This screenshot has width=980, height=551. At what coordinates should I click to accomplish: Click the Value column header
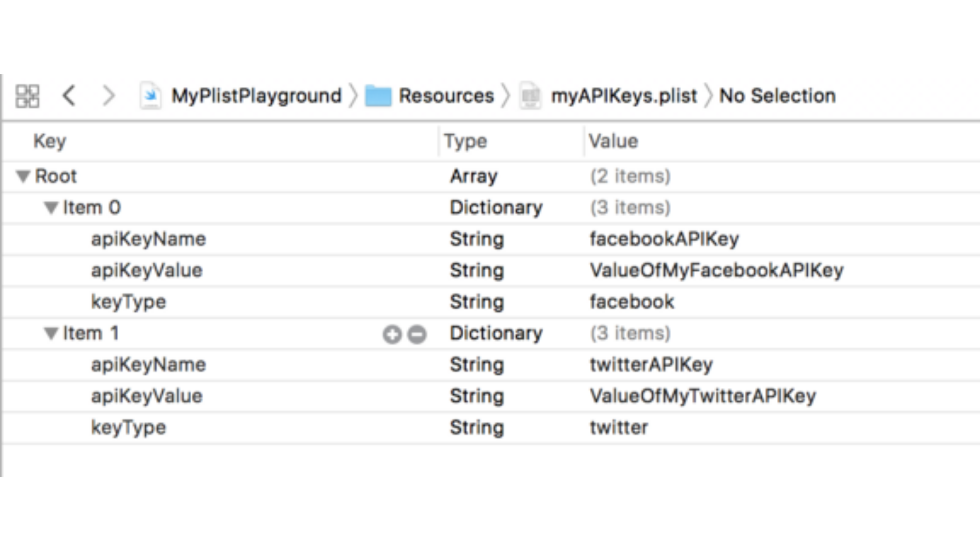pos(613,141)
